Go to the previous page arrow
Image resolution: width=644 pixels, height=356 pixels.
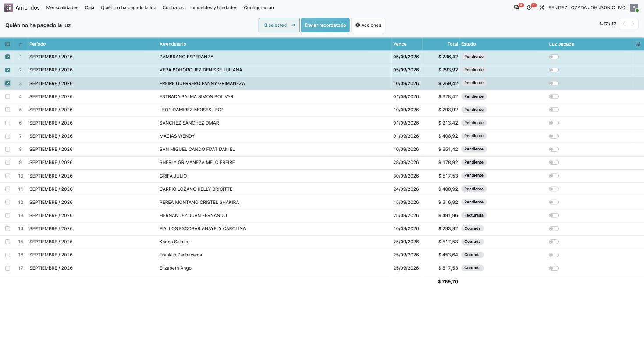(x=624, y=24)
